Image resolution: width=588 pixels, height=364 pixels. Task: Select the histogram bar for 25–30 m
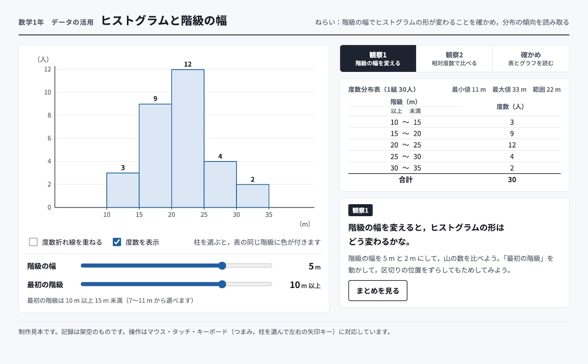(220, 184)
